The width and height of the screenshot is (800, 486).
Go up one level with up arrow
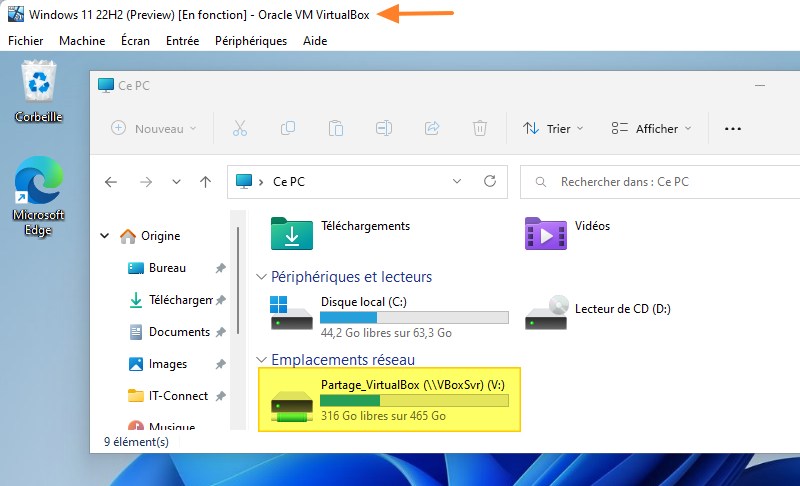coord(206,182)
